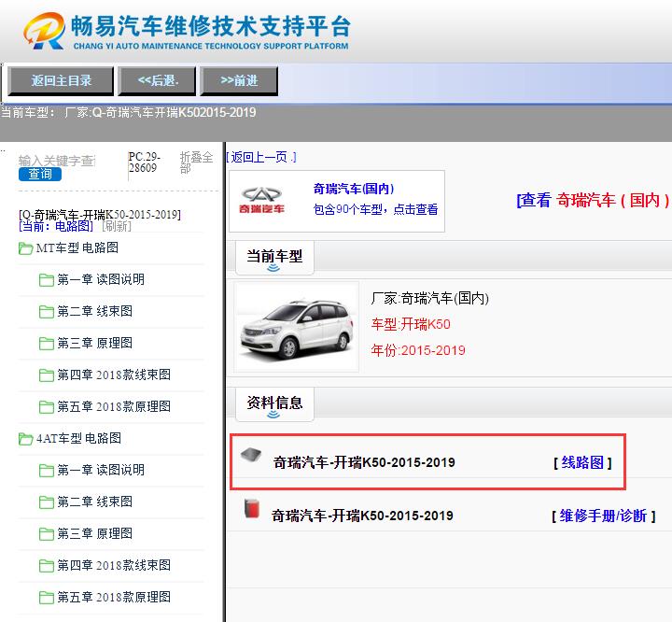Open MT 第三章 原理图
The height and width of the screenshot is (622, 672).
(95, 343)
